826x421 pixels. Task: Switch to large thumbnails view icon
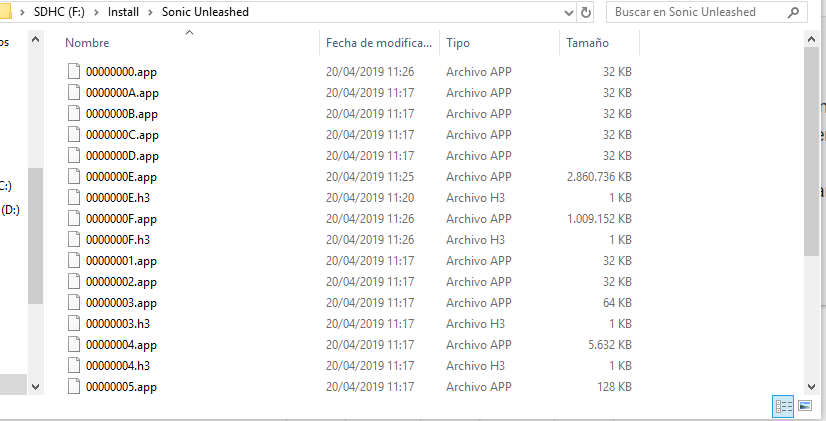[x=805, y=406]
